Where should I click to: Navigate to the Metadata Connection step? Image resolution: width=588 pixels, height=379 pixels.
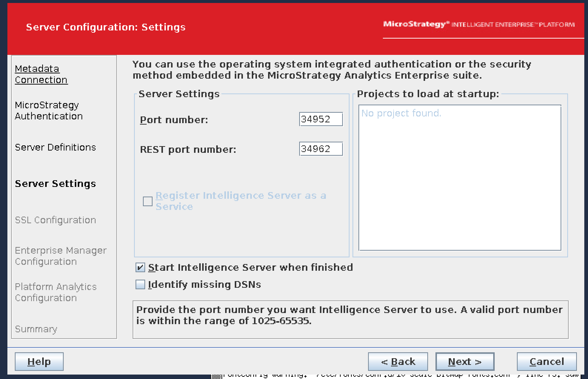tap(41, 74)
